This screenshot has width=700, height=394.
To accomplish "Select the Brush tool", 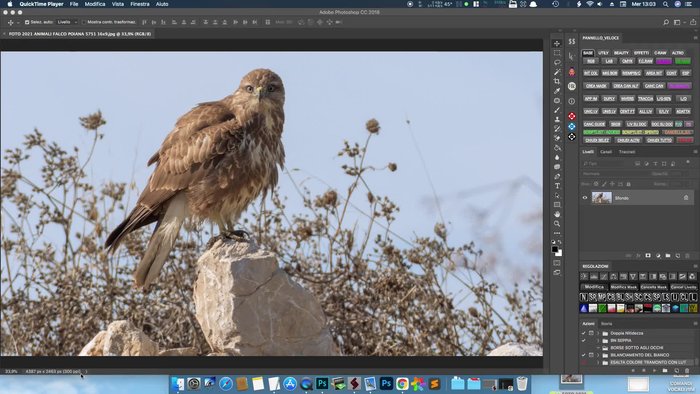I will (557, 110).
